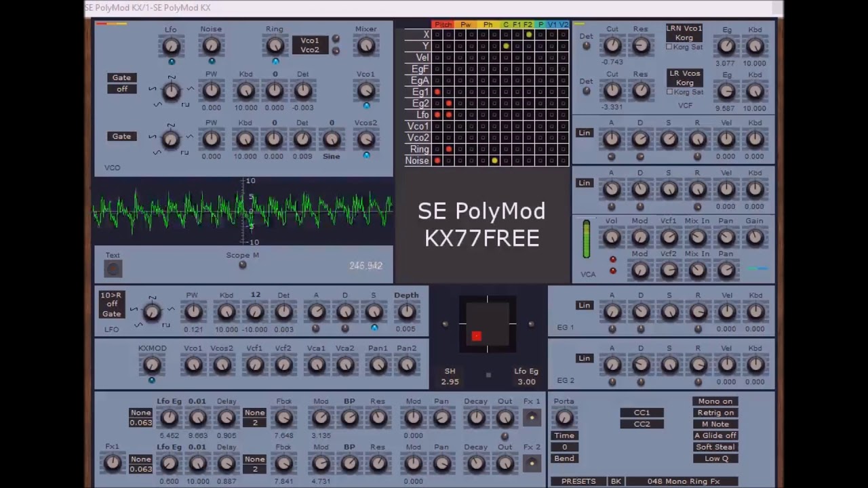The width and height of the screenshot is (868, 488).
Task: Click the KXMOD knob
Action: tap(152, 365)
